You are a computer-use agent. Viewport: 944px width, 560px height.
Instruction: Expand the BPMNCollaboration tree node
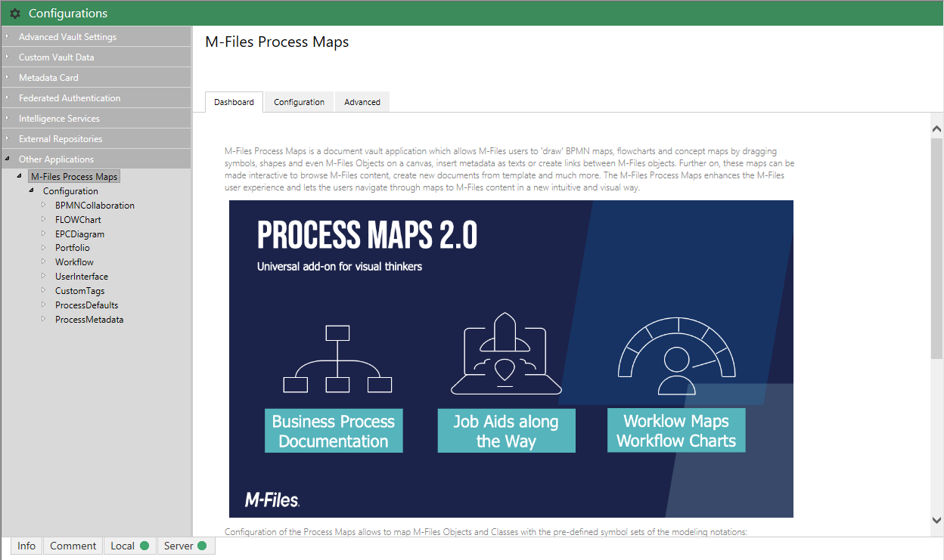44,205
